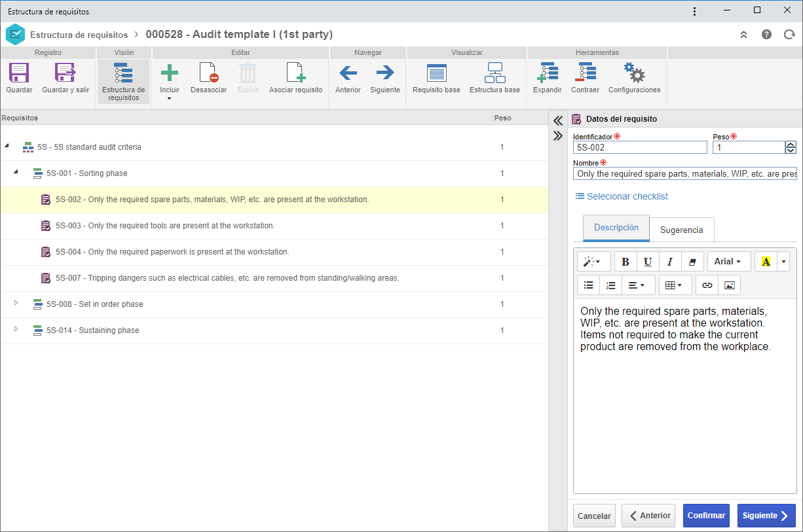Toggle italic formatting in editor

coord(670,261)
